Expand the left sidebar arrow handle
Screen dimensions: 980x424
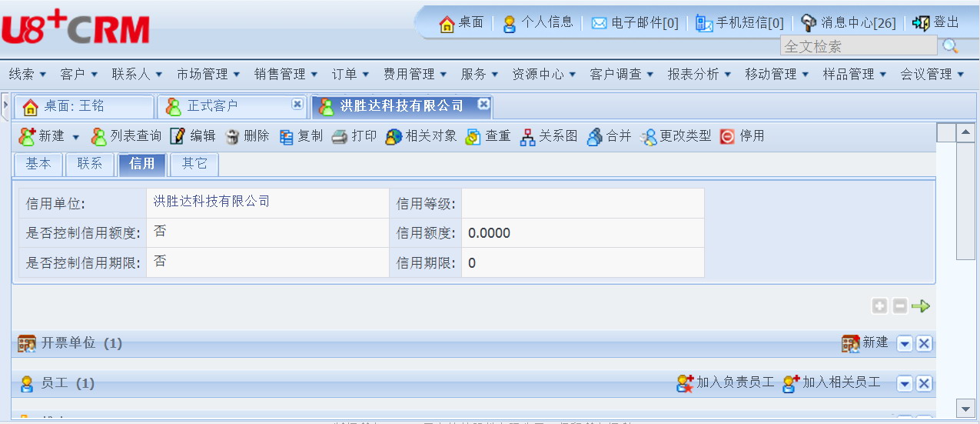(5, 105)
